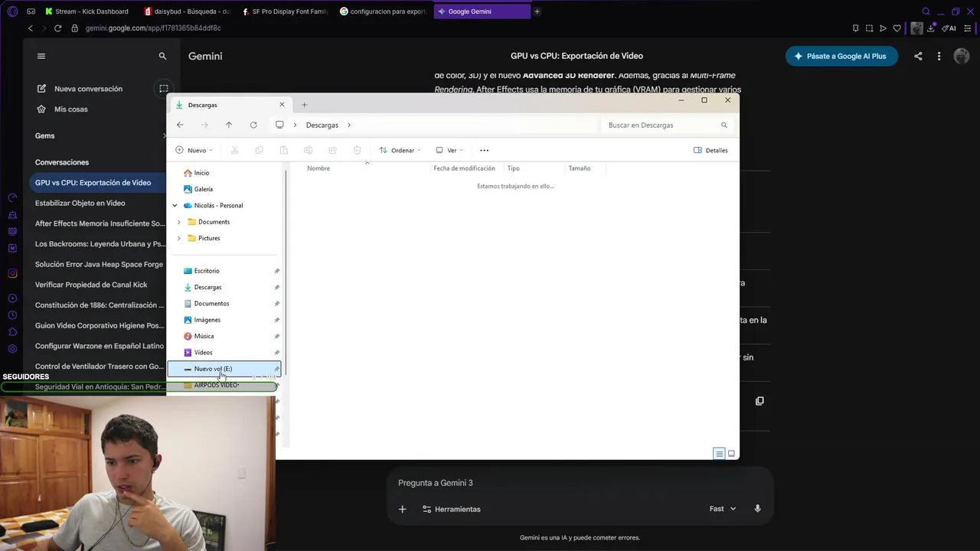The height and width of the screenshot is (551, 980).
Task: Click Explorer up-directory arrow
Action: coord(229,125)
